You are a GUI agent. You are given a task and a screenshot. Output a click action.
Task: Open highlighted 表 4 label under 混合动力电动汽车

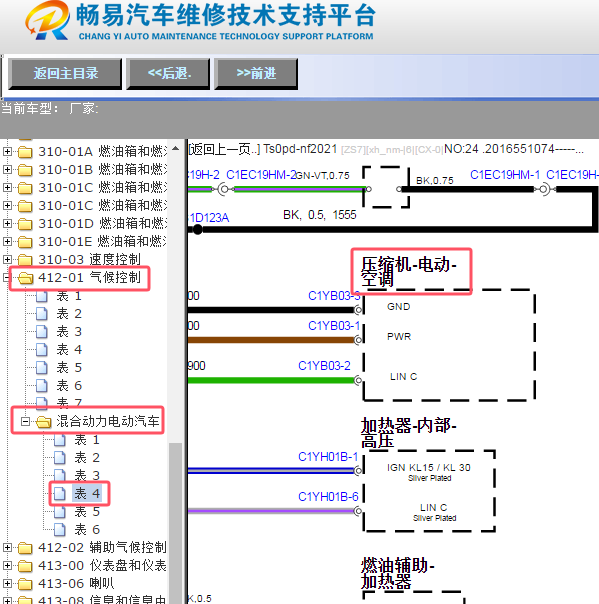click(87, 493)
